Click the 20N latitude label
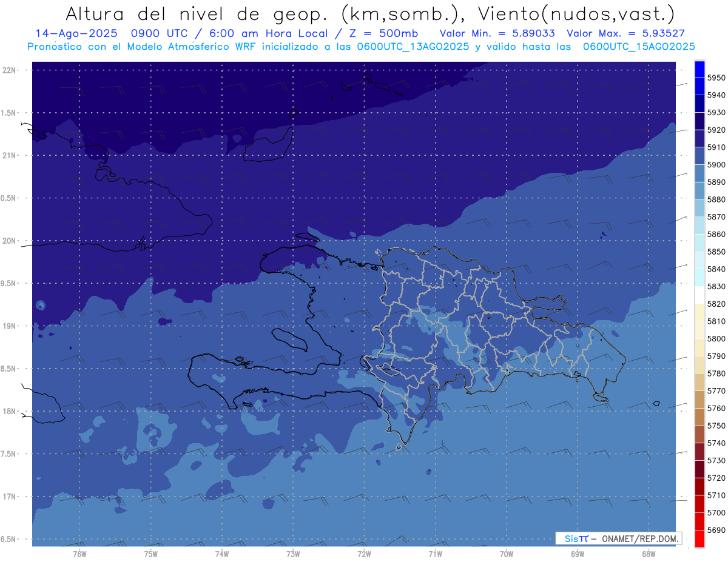Screen dimensions: 728x562 pyautogui.click(x=10, y=241)
